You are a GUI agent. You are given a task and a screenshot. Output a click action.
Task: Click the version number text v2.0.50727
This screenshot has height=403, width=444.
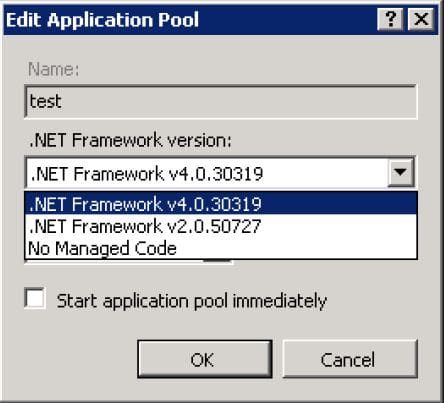[x=214, y=226]
